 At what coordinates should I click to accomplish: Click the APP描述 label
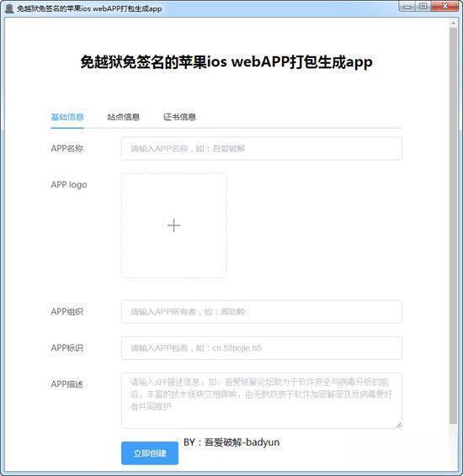tap(67, 384)
